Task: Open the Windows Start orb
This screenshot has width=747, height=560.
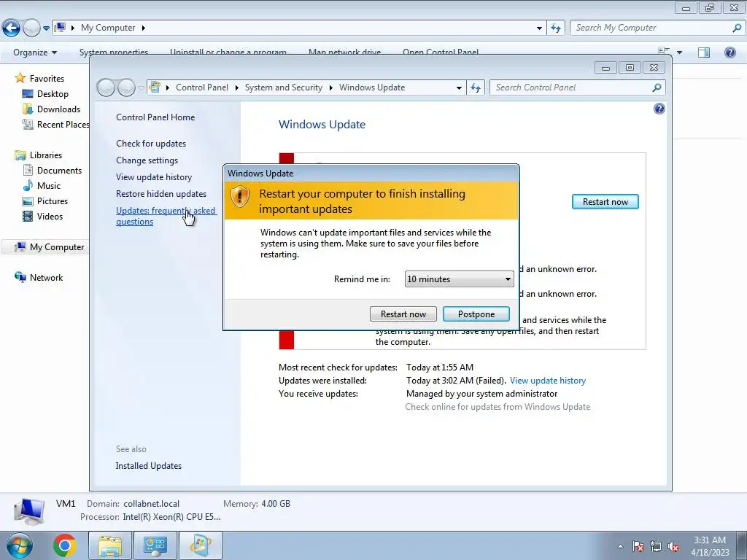Action: coord(19,545)
